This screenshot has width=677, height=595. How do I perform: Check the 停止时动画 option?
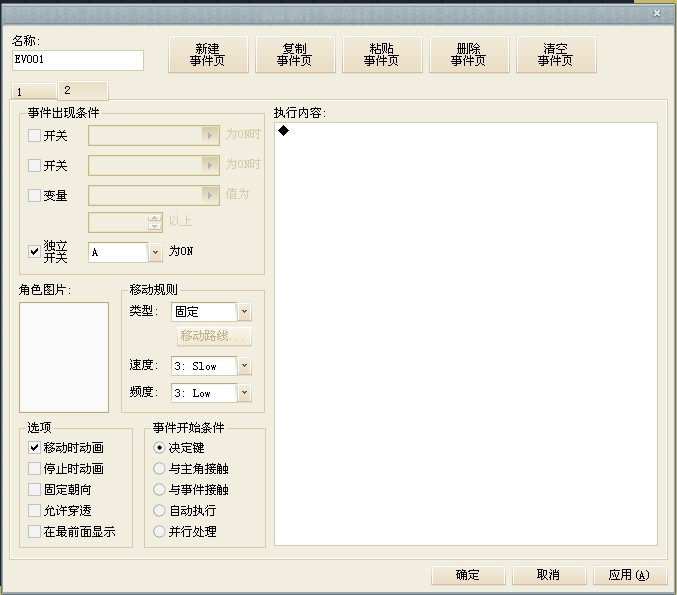tap(34, 468)
